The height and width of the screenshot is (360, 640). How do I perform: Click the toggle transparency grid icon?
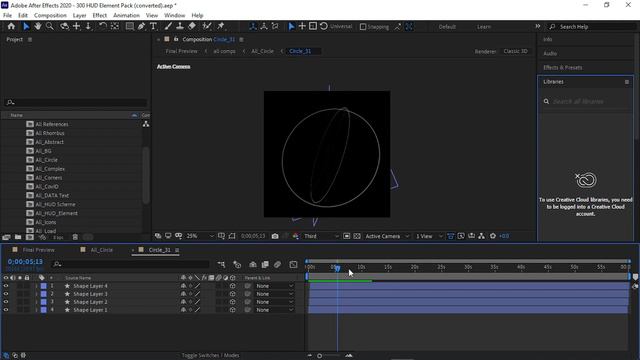[357, 236]
